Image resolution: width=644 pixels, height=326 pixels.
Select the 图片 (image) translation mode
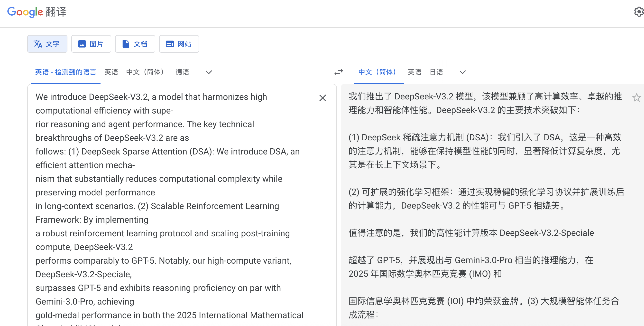pos(91,44)
